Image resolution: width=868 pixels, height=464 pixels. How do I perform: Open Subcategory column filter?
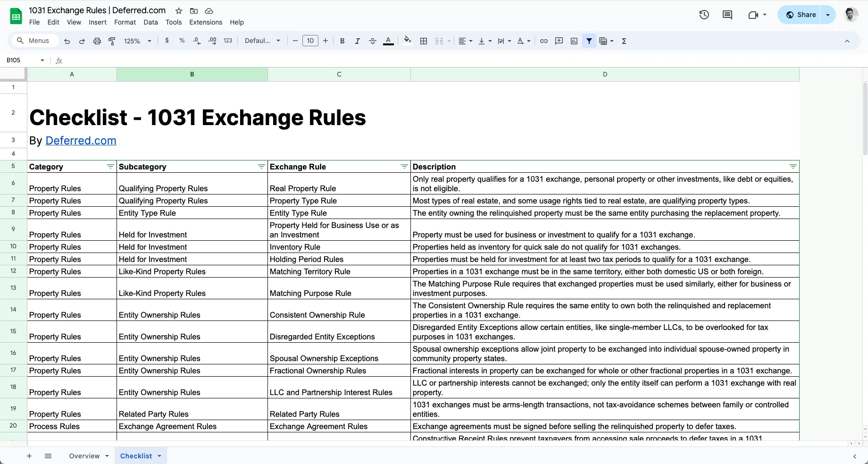pyautogui.click(x=261, y=167)
